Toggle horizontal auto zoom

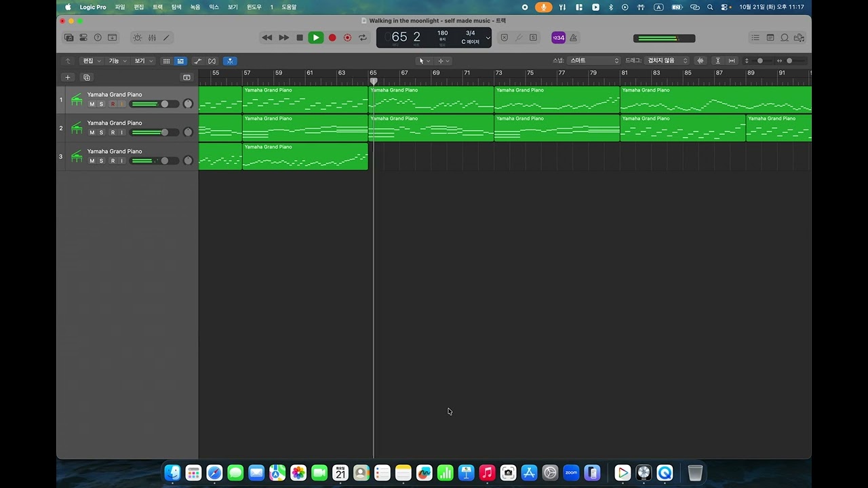tap(732, 61)
